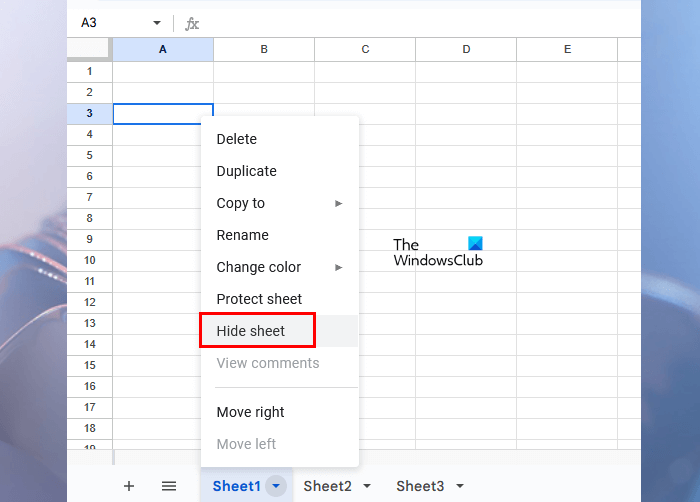Click the Sheet1 tab dropdown arrow
Screen dimensions: 700x502
pos(276,486)
